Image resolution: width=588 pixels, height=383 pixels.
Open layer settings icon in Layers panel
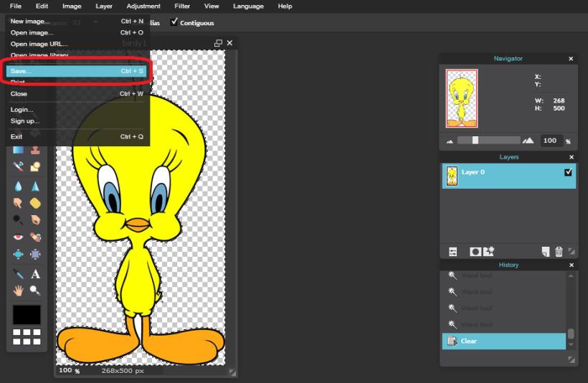point(453,251)
